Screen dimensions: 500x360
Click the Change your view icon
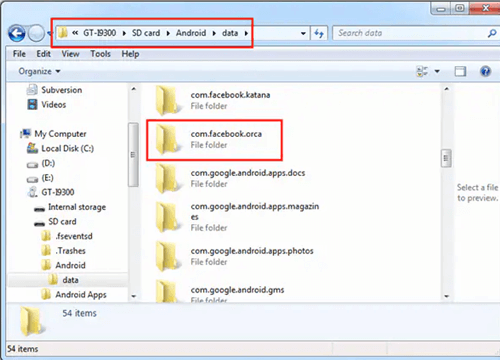pos(422,71)
